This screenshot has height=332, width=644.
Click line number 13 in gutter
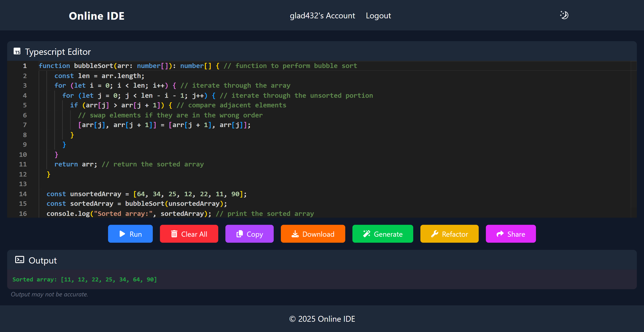pos(23,184)
